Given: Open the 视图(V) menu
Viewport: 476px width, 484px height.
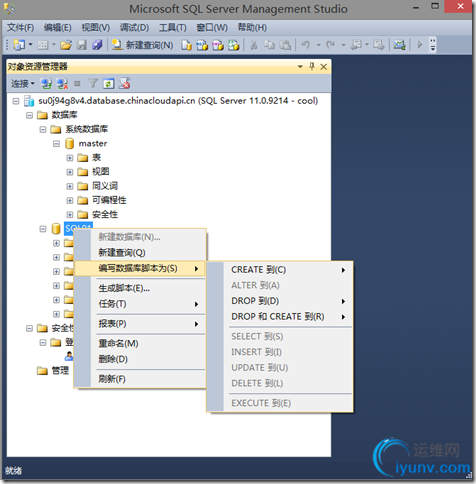Looking at the screenshot, I should coord(96,28).
